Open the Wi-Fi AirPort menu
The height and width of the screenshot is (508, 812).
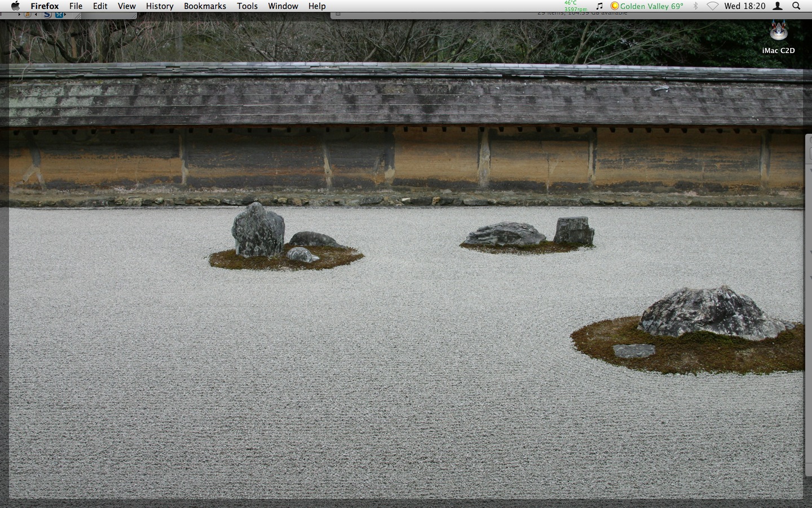[x=713, y=6]
